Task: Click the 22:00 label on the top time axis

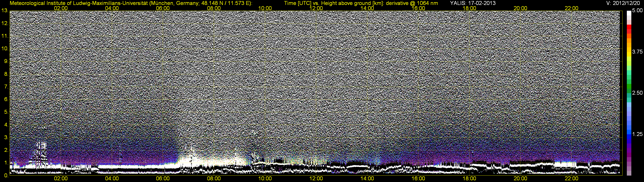Action: click(x=571, y=8)
